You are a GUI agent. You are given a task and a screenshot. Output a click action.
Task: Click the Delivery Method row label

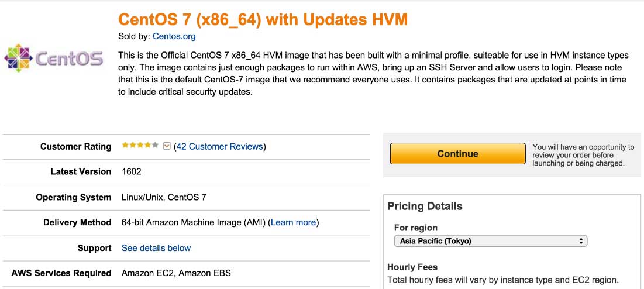point(77,222)
